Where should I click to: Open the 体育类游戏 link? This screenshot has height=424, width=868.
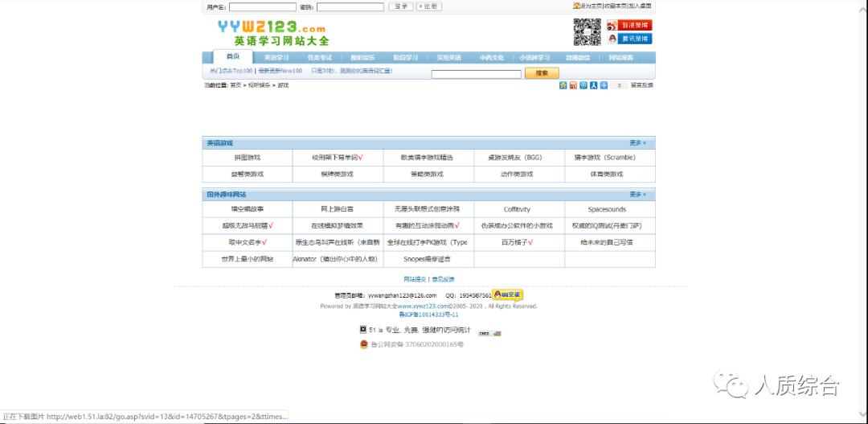(607, 174)
